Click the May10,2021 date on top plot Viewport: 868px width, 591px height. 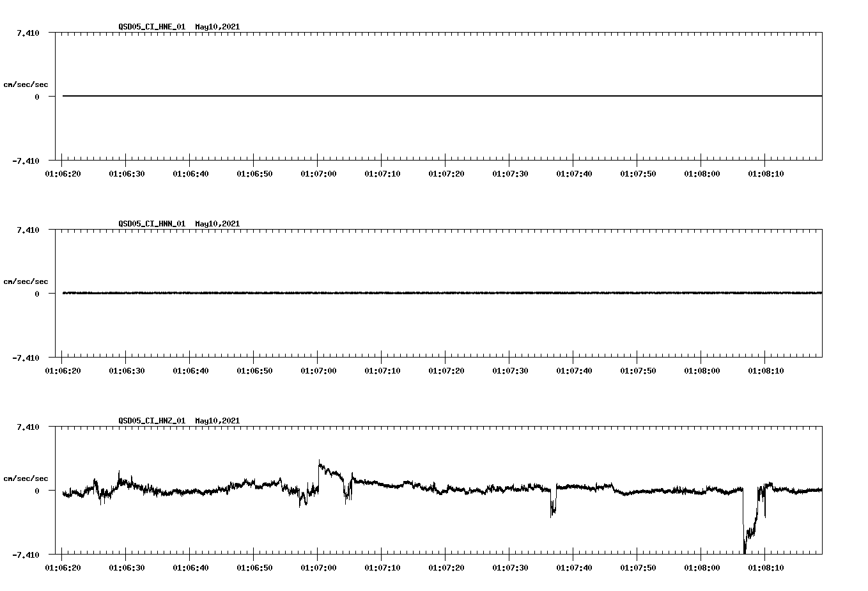pyautogui.click(x=217, y=27)
